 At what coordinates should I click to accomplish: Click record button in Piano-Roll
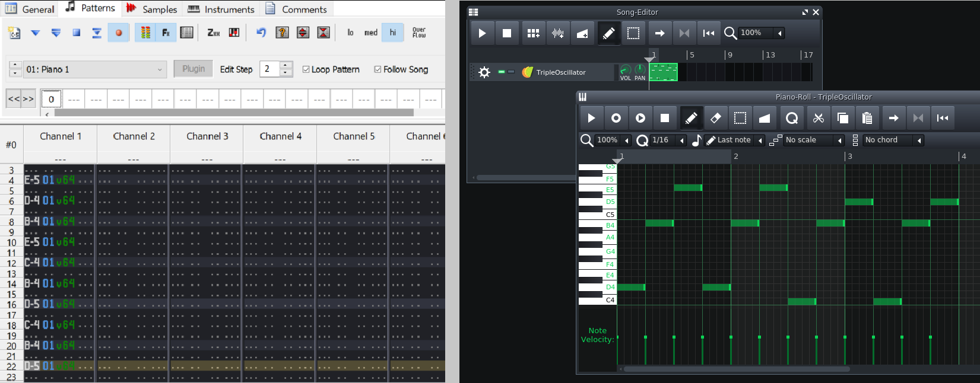coord(616,118)
